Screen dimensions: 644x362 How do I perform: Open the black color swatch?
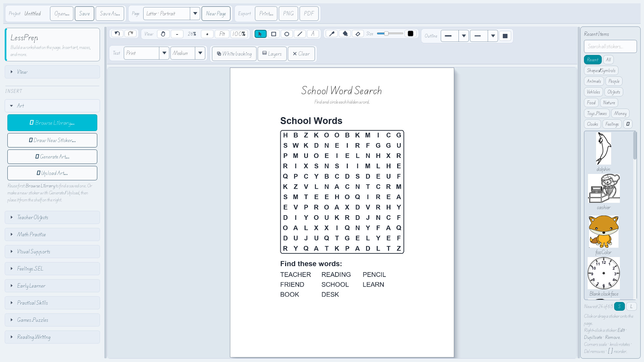click(x=411, y=34)
